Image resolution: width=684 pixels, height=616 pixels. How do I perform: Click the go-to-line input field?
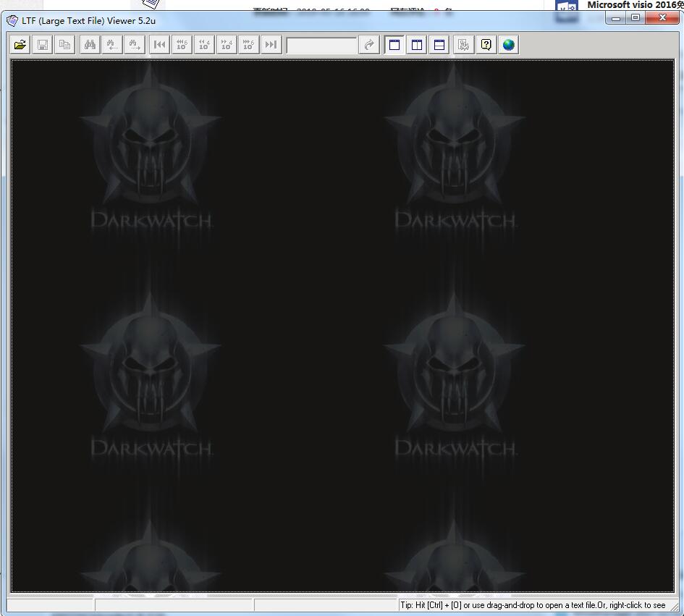(321, 46)
